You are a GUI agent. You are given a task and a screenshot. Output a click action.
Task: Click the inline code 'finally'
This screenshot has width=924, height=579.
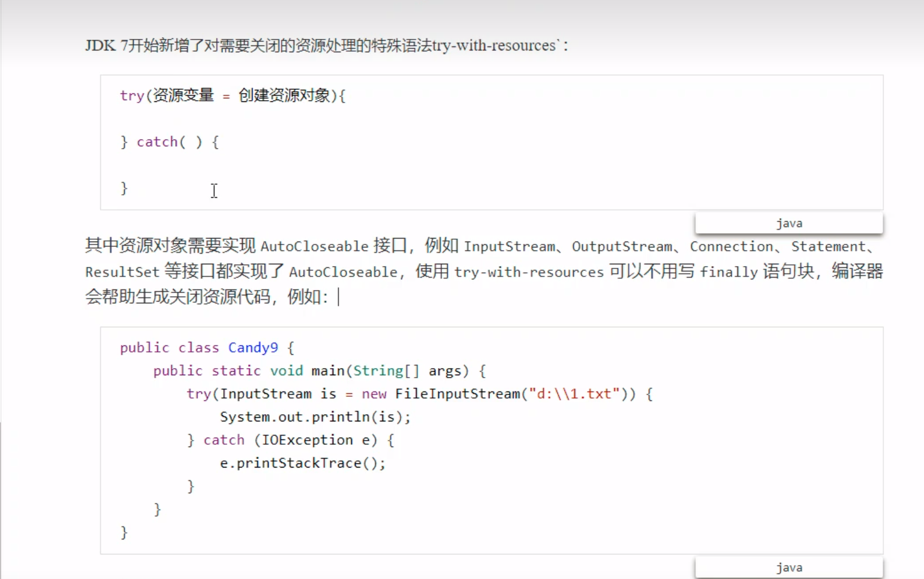729,272
